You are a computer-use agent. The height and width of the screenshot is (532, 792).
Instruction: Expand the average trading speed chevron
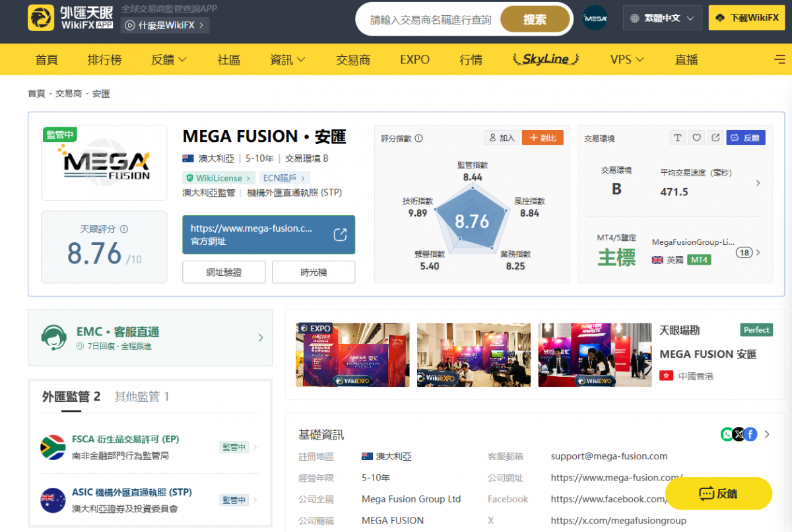point(758,183)
